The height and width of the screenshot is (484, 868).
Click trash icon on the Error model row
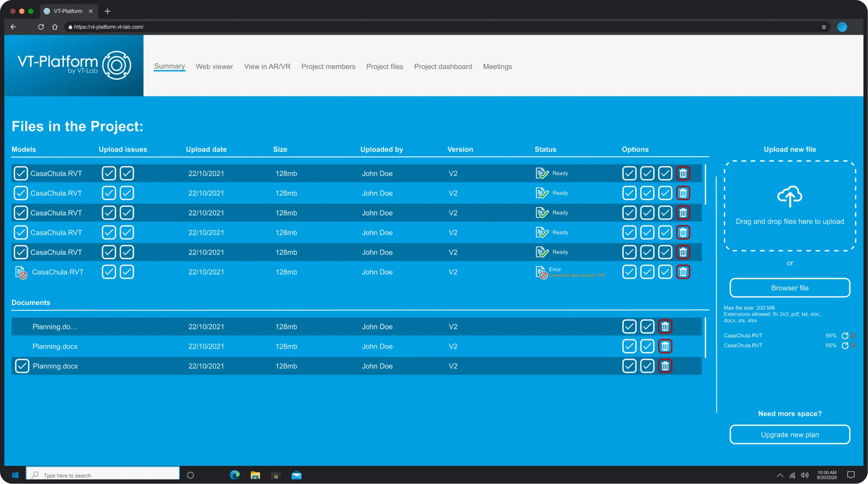click(683, 272)
